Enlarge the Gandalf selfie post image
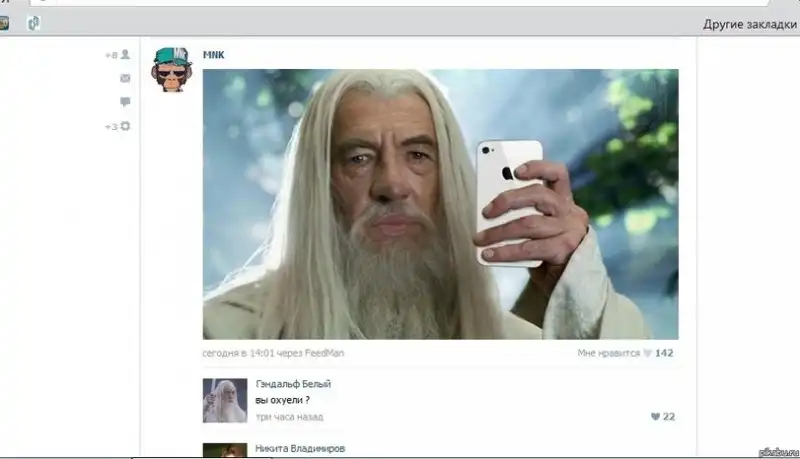Screen dimensions: 800x459 440,204
